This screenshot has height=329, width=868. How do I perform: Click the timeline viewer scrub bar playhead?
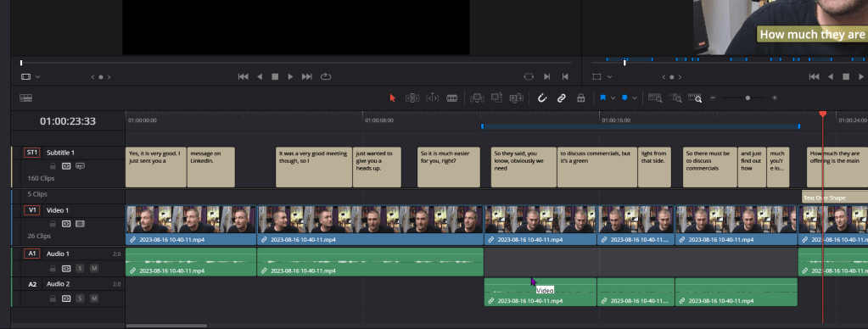click(625, 63)
